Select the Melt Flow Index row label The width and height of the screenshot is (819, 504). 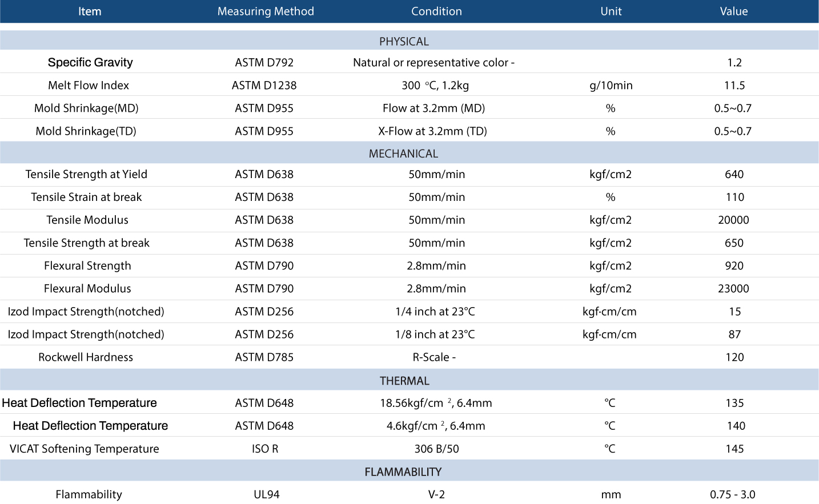(x=89, y=85)
